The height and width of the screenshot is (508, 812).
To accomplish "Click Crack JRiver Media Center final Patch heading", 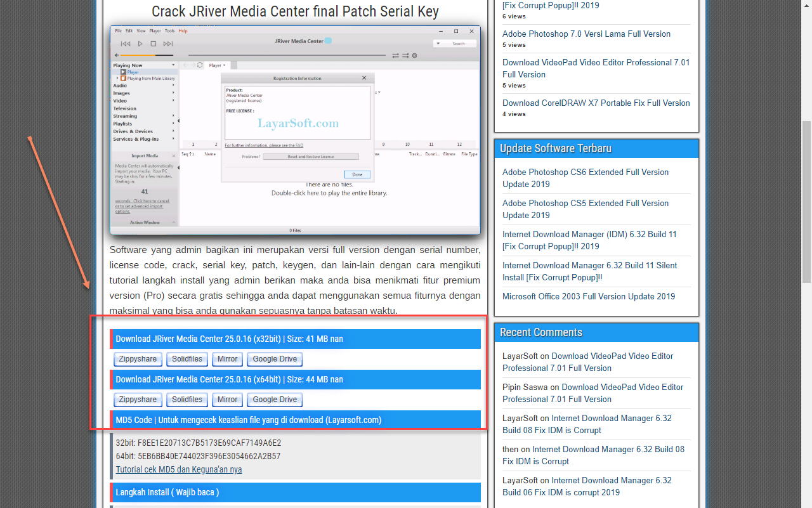I will point(295,11).
